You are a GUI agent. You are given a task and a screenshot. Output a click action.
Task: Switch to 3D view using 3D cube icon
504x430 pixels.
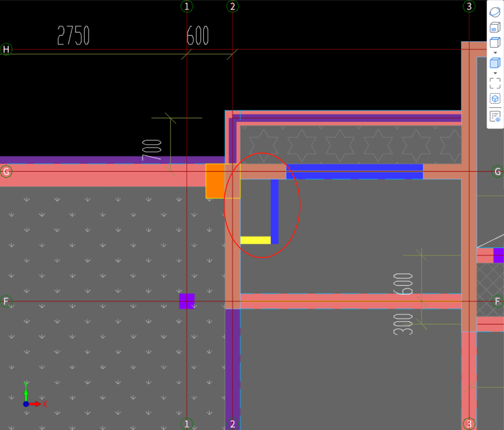(495, 27)
